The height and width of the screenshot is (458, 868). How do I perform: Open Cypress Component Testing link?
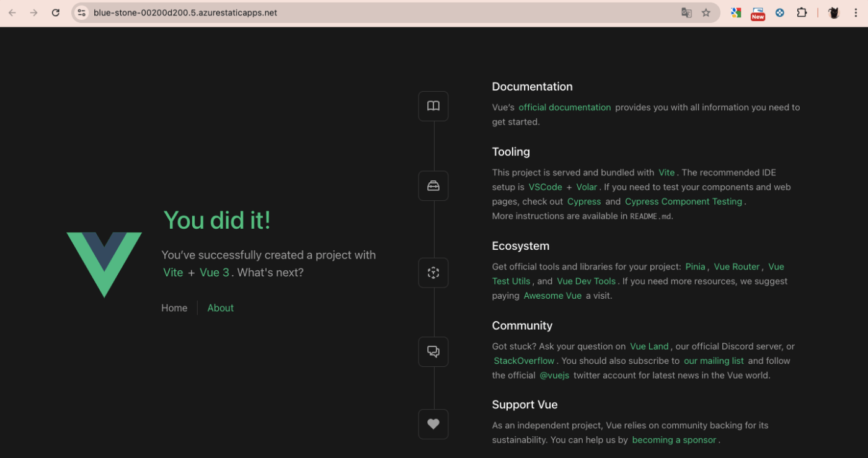click(684, 201)
